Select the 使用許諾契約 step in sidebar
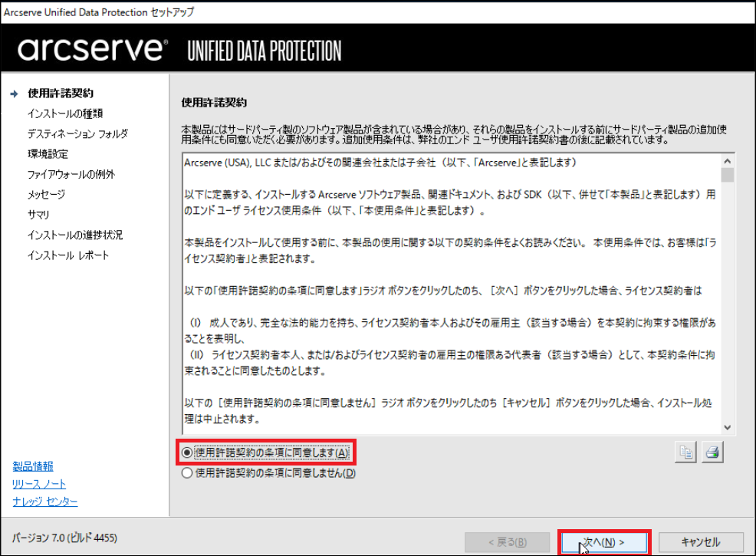 tap(61, 94)
